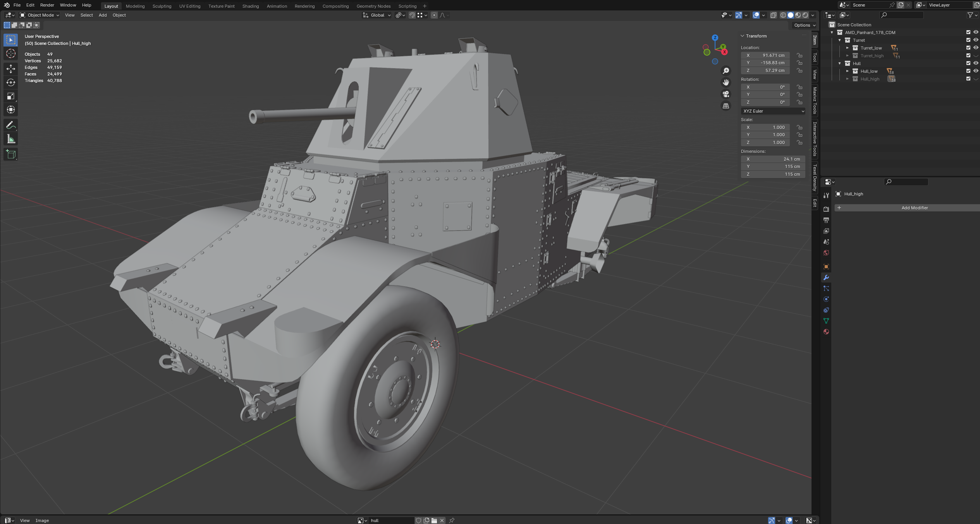Toggle X-ray display in viewport header

[x=773, y=15]
